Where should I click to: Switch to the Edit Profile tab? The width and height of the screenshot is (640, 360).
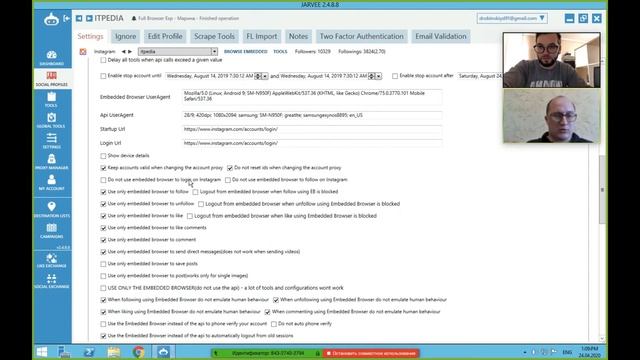165,36
